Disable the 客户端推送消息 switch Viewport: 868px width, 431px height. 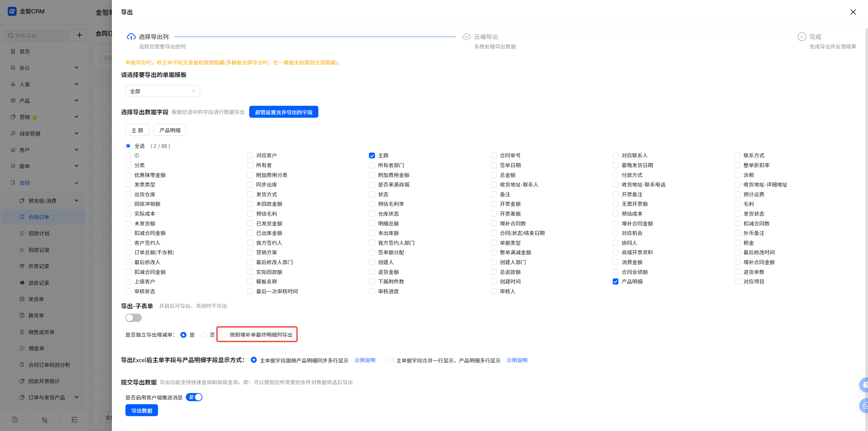[194, 397]
